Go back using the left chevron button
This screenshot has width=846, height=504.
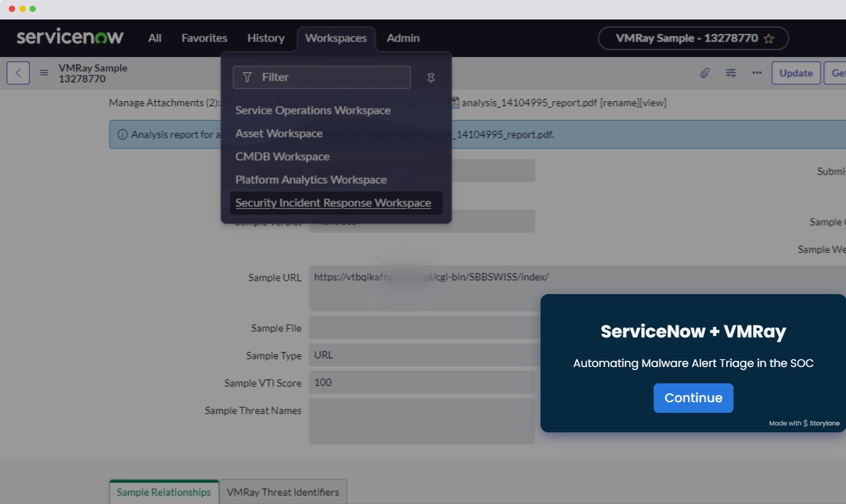pyautogui.click(x=18, y=73)
